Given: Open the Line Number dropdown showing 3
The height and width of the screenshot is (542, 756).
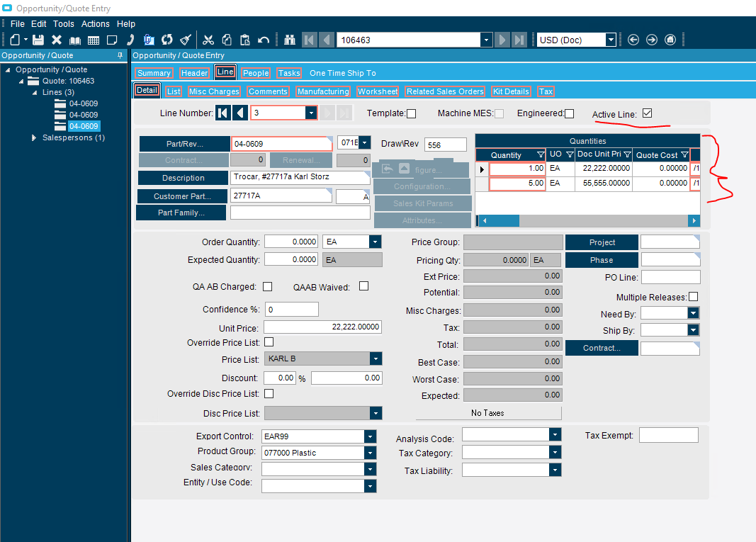Looking at the screenshot, I should pyautogui.click(x=311, y=113).
